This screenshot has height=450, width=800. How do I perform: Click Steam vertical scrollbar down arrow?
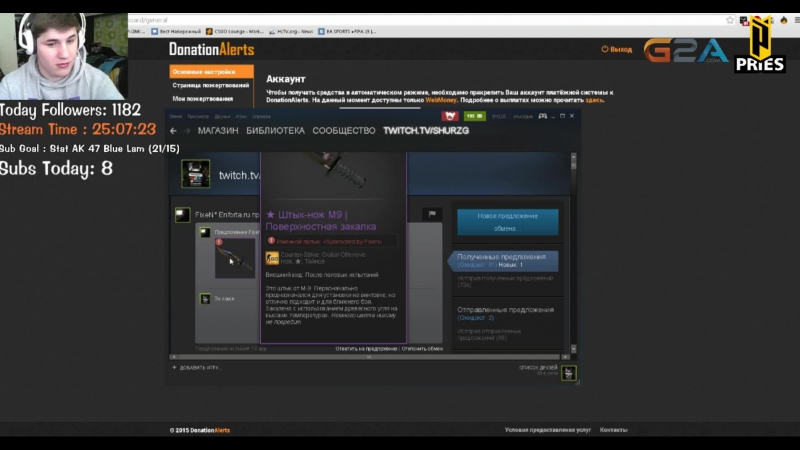(573, 349)
